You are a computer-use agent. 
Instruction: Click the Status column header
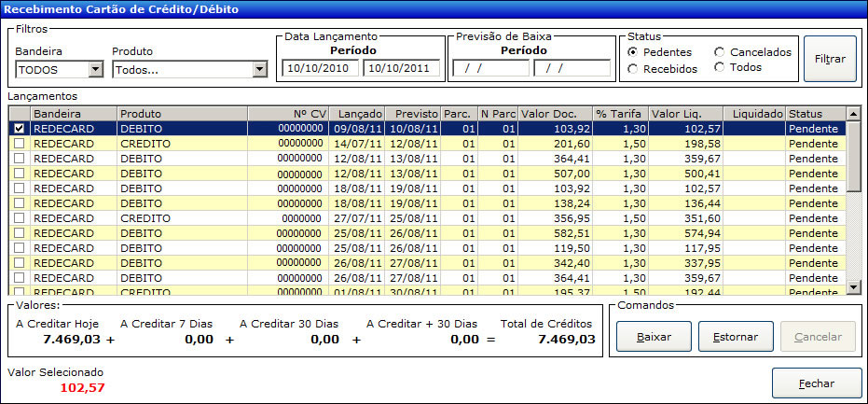[816, 114]
